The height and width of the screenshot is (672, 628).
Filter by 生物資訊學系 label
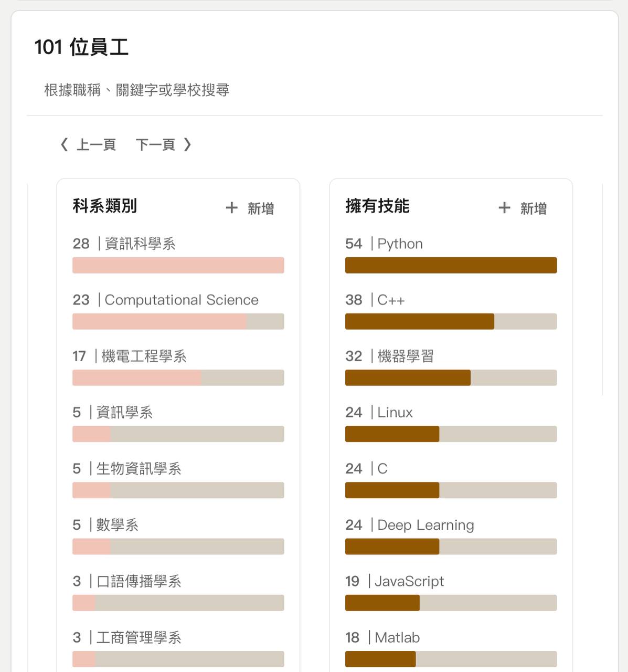point(139,468)
